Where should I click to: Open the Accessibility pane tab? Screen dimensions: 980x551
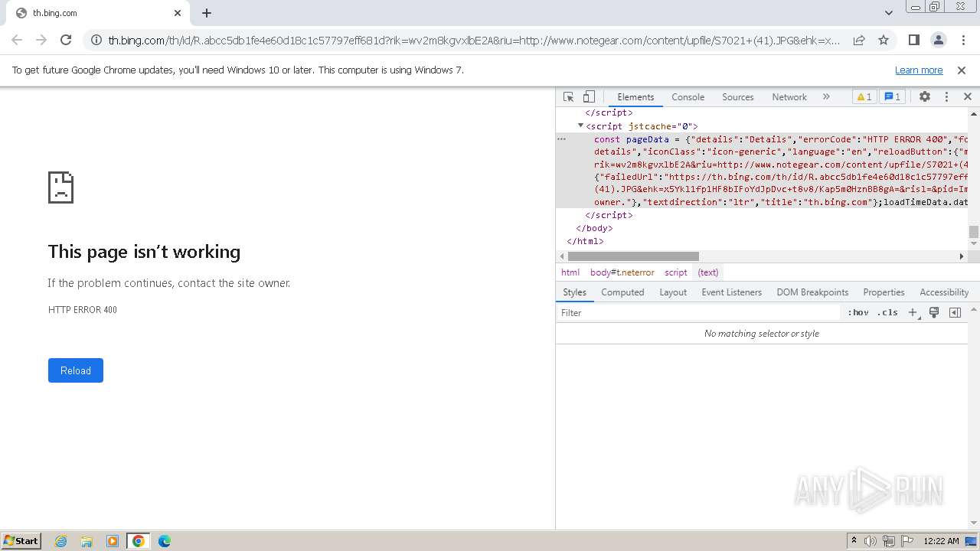tap(944, 292)
